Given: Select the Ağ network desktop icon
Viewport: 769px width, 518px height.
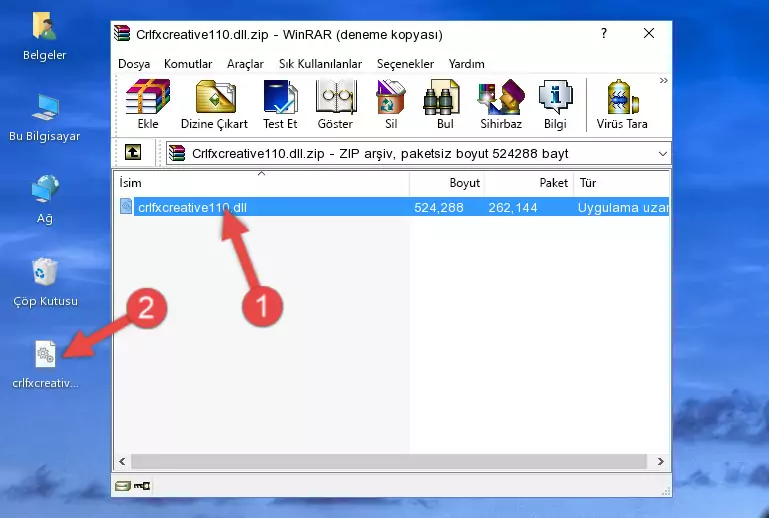Looking at the screenshot, I should point(45,199).
